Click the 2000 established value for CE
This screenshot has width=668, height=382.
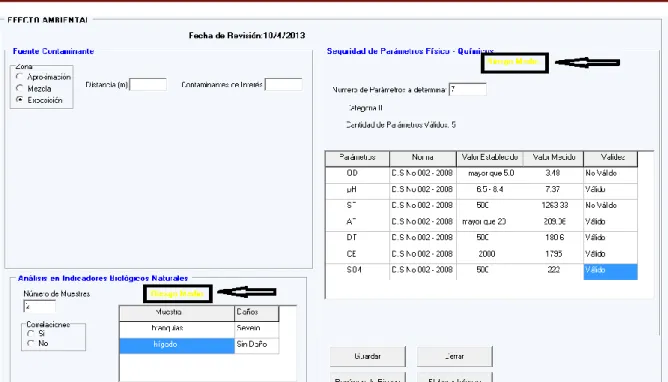pyautogui.click(x=487, y=254)
